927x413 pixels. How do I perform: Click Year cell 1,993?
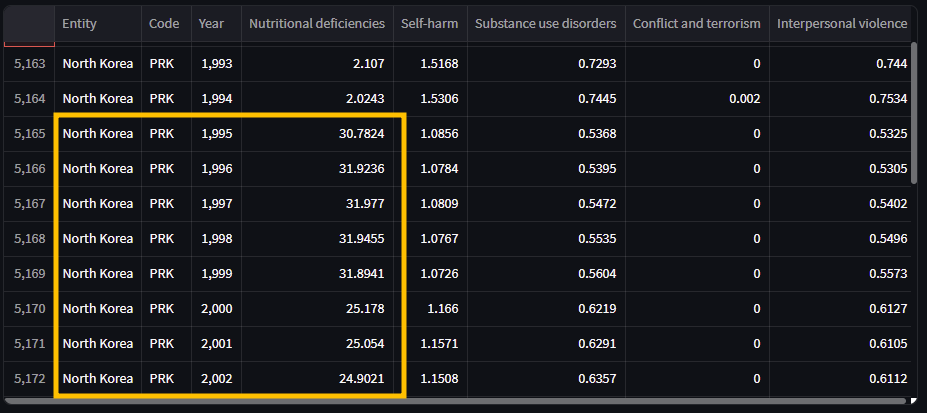[216, 64]
